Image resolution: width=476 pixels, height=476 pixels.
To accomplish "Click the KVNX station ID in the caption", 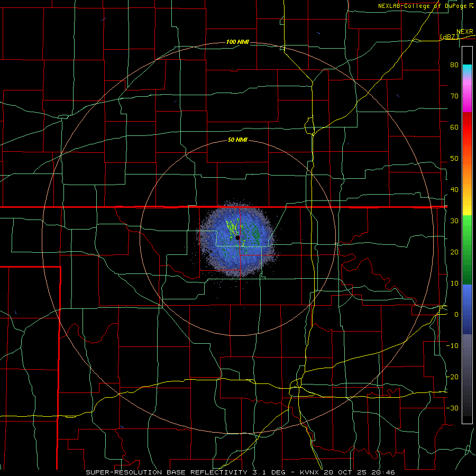I will coord(310,472).
